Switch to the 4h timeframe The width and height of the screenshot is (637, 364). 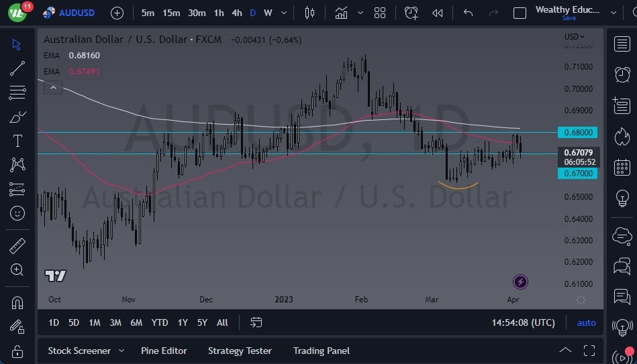click(237, 13)
